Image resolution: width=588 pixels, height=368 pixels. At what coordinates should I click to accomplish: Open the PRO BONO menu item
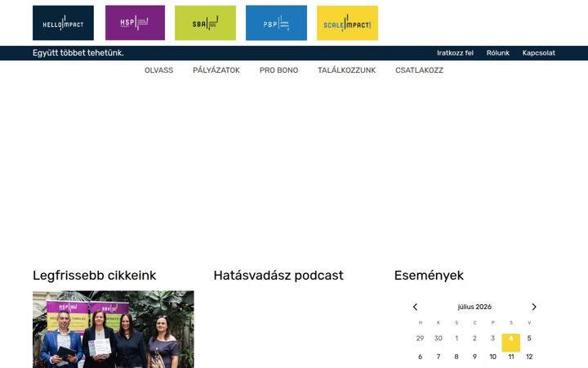point(279,70)
